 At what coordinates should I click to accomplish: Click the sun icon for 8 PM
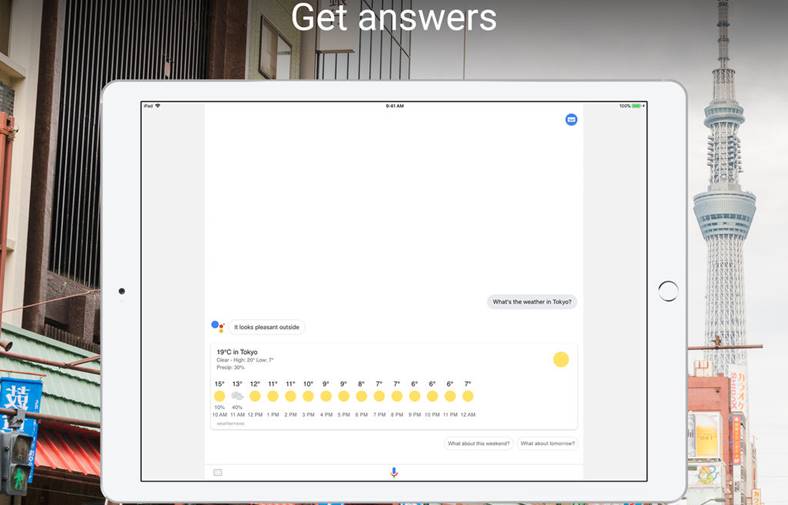point(397,396)
